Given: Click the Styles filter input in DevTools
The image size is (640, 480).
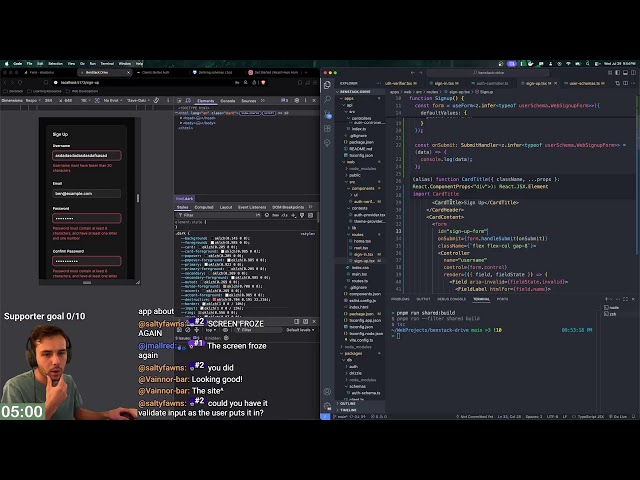Looking at the screenshot, I should [216, 215].
